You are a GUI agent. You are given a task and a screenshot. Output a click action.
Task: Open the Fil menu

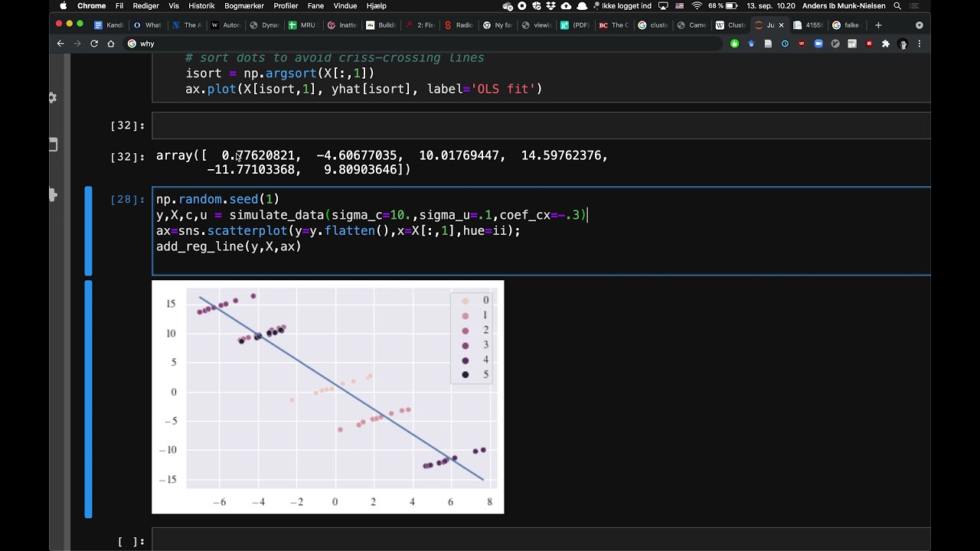[119, 5]
